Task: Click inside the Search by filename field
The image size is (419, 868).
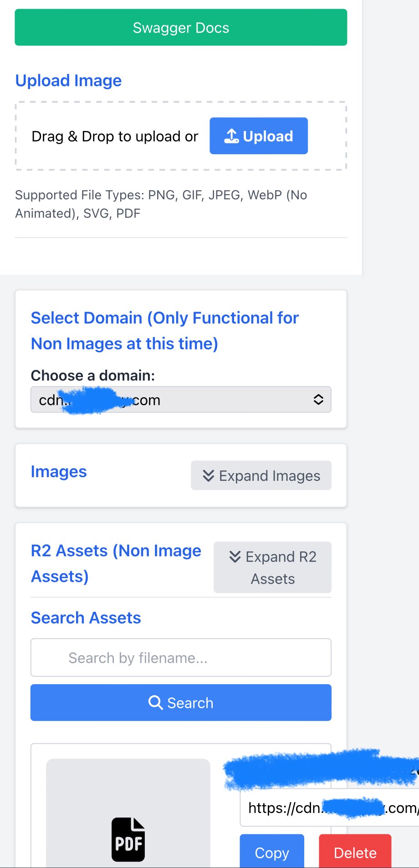Action: tap(181, 657)
